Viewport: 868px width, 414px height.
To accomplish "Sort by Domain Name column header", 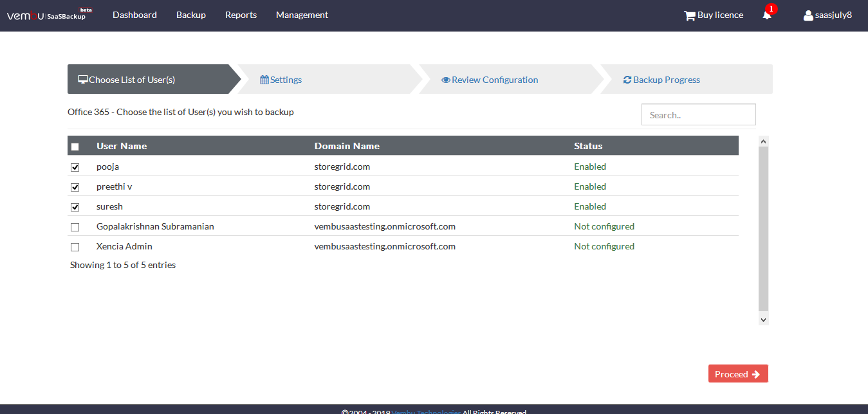I will [x=347, y=146].
